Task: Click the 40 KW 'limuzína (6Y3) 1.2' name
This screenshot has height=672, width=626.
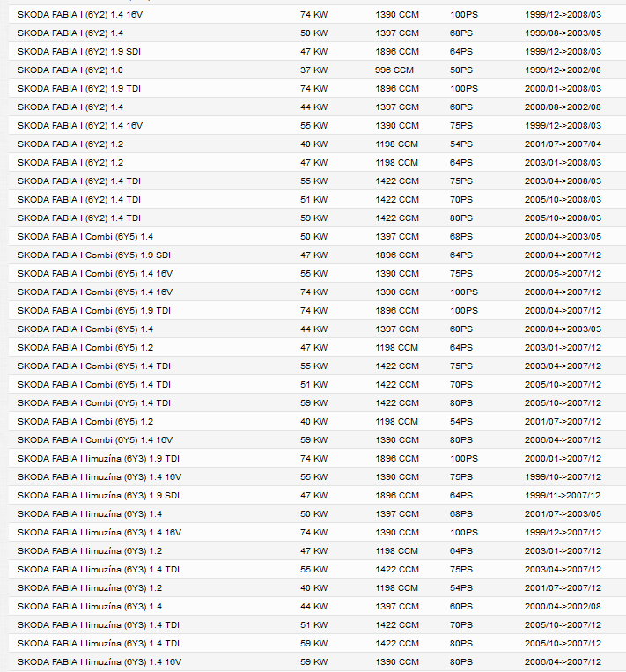Action: [90, 588]
